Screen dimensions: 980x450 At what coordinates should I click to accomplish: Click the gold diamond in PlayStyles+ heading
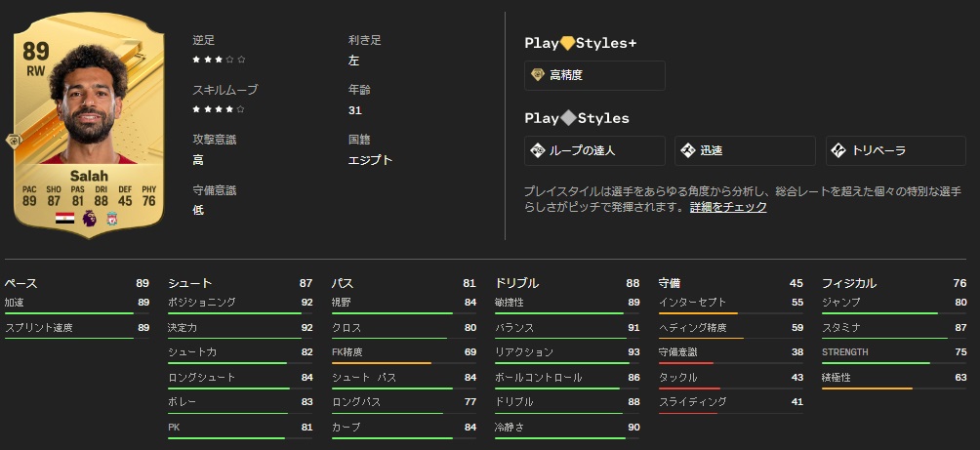[x=567, y=43]
